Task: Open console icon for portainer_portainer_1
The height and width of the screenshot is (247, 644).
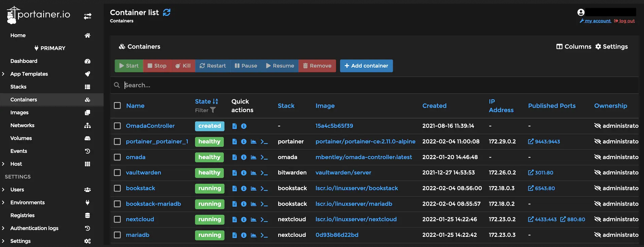Action: (264, 142)
